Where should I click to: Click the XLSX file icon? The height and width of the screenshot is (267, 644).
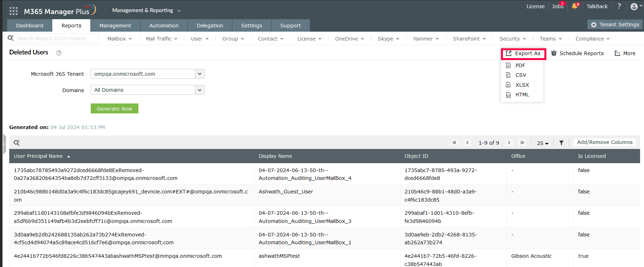[508, 85]
